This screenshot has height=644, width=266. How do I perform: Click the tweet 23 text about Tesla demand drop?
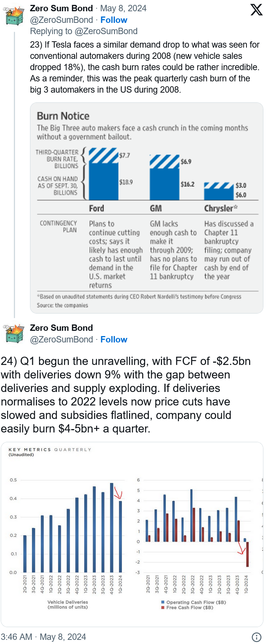point(145,67)
